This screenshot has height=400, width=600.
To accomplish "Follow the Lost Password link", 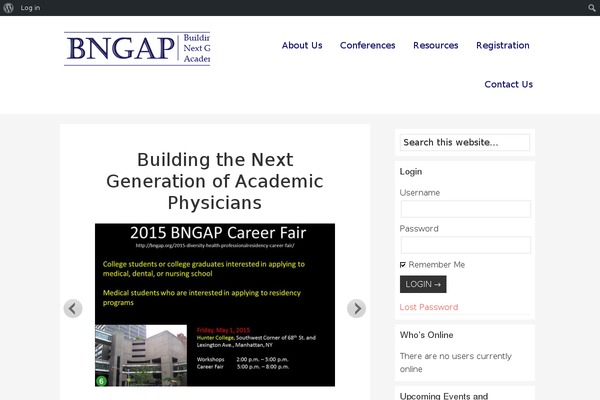I will pyautogui.click(x=429, y=307).
